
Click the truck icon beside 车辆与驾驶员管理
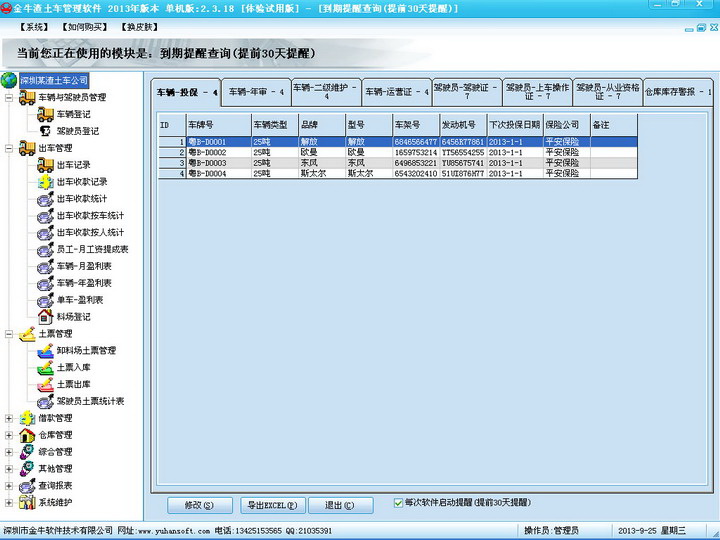point(27,97)
